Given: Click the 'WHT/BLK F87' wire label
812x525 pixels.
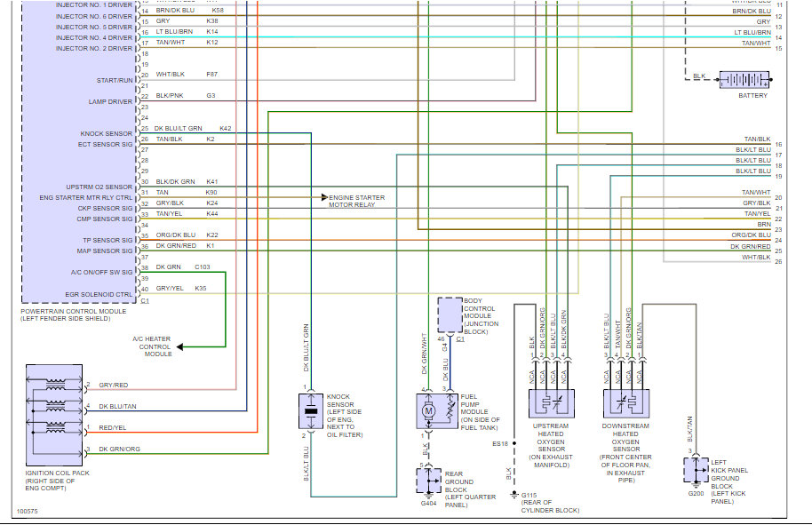Looking at the screenshot, I should [x=187, y=75].
